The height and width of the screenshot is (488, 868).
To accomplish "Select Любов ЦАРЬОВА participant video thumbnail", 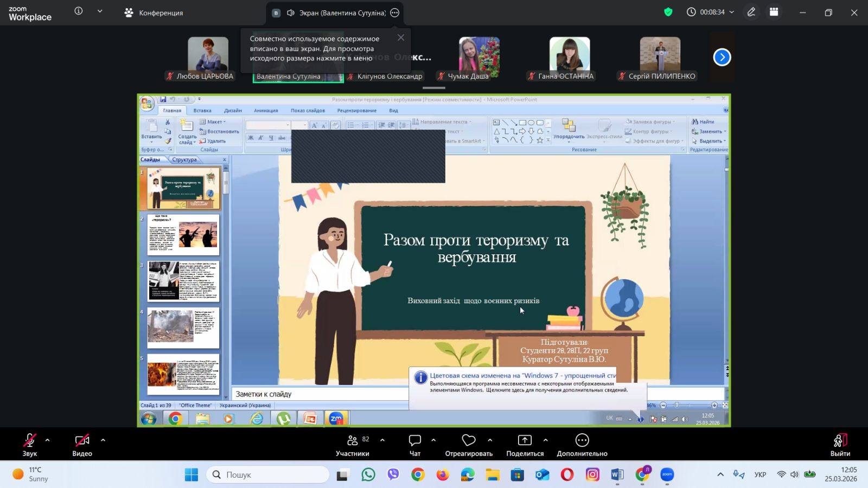I will click(208, 57).
